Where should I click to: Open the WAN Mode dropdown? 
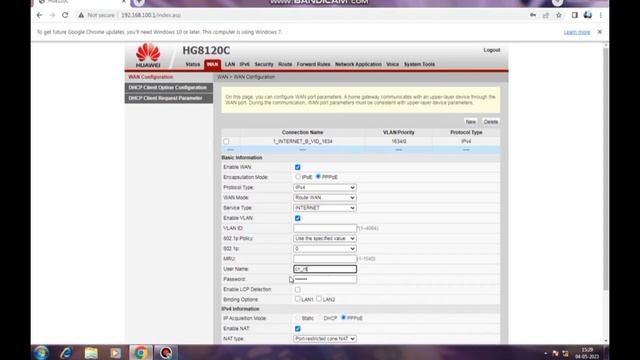coord(324,198)
